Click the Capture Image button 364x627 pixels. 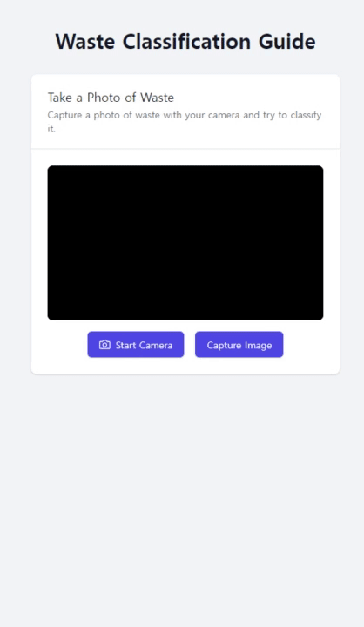tap(239, 344)
